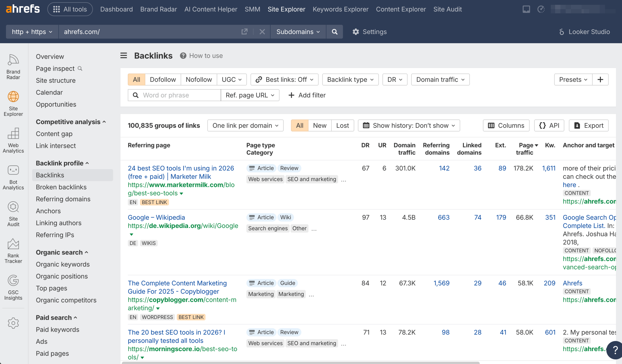Select All in New/Lost toggle
This screenshot has width=622, height=364.
coord(300,125)
